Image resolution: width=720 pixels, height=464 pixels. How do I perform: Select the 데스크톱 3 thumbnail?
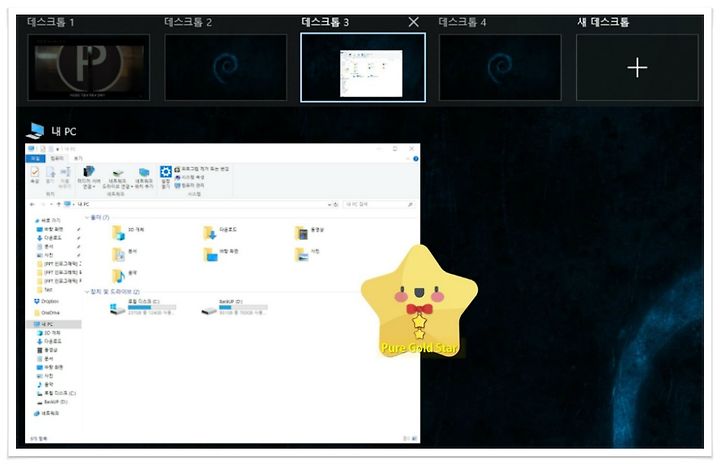click(363, 67)
